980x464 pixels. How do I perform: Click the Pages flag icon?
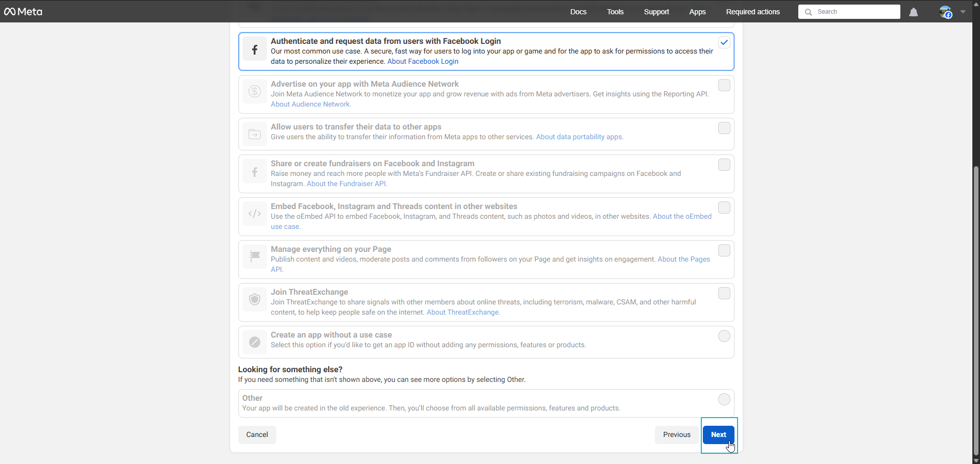click(255, 256)
